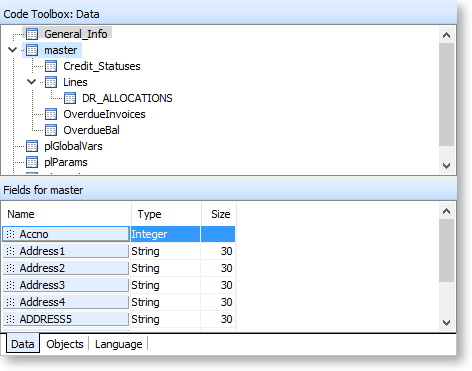This screenshot has height=371, width=472.
Task: Click the fields list scrollbar up arrow
Action: (447, 211)
